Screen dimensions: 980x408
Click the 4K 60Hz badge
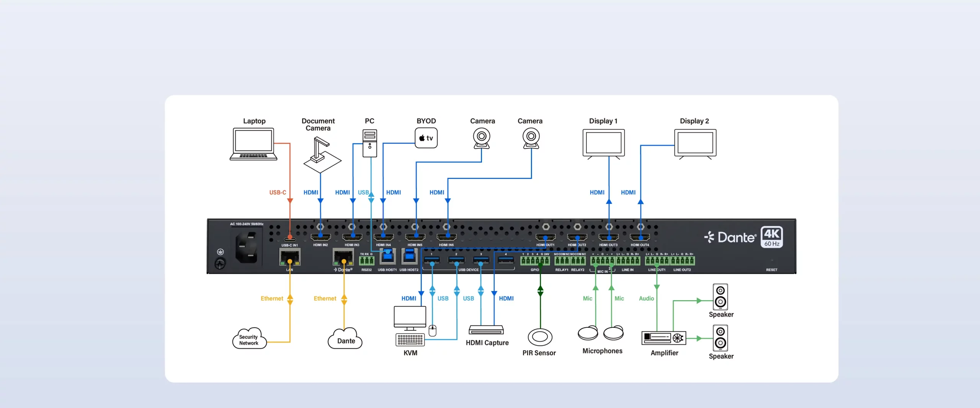(771, 237)
